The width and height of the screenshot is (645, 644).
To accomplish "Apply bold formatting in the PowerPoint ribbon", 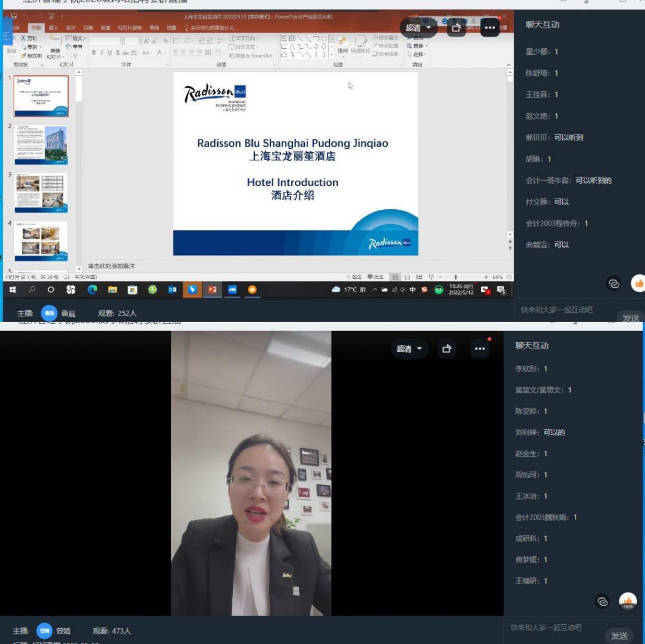I will [94, 53].
